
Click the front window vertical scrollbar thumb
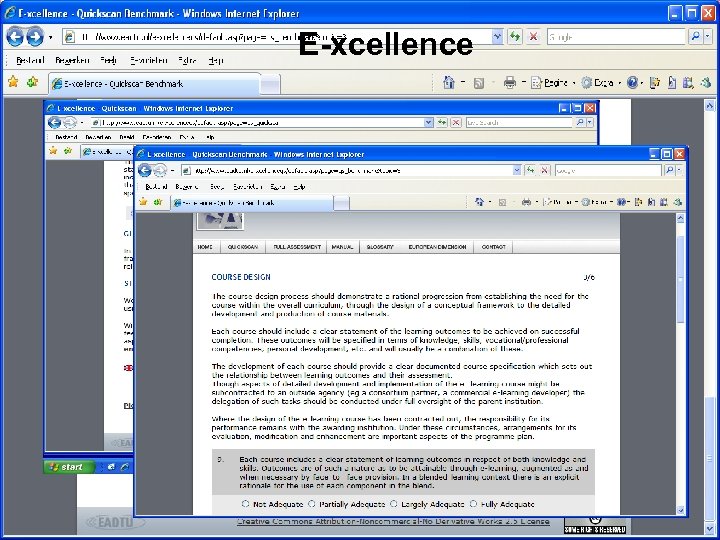coord(681,278)
